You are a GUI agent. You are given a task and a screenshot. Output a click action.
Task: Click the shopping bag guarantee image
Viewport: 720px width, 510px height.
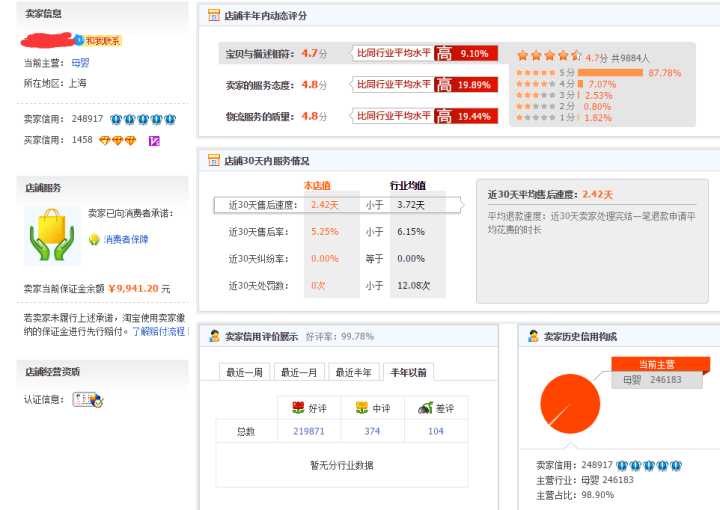51,235
